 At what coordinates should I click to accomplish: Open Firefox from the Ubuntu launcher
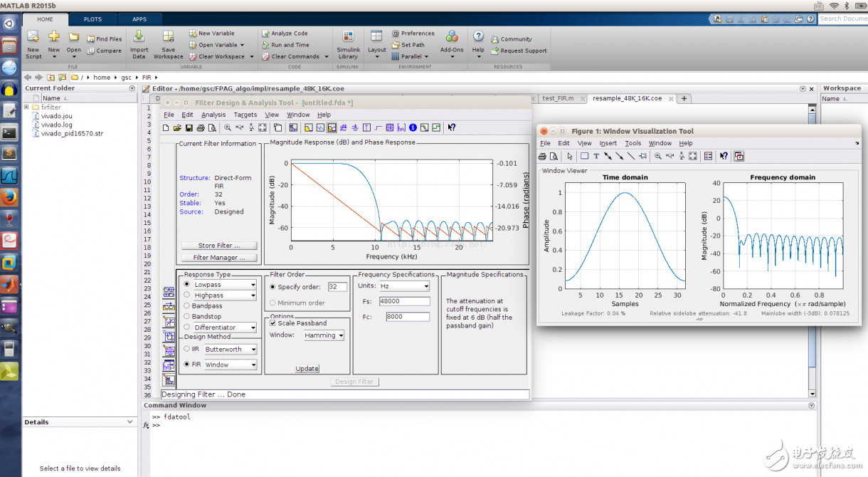(x=9, y=196)
